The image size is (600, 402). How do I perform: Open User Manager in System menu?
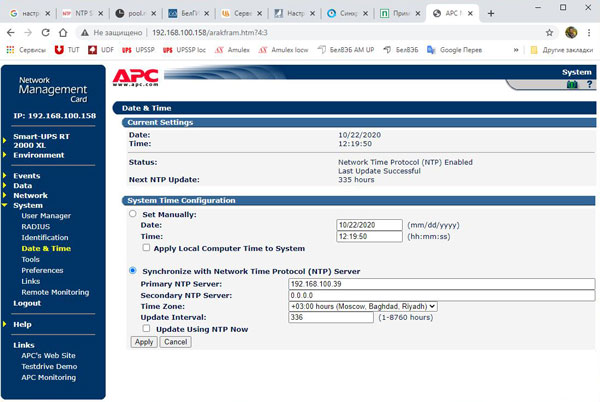pyautogui.click(x=46, y=215)
